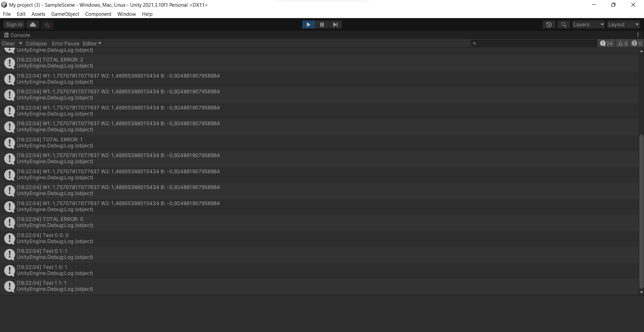Open the Plastic SCM version control window
This screenshot has height=332, width=644.
[47, 25]
